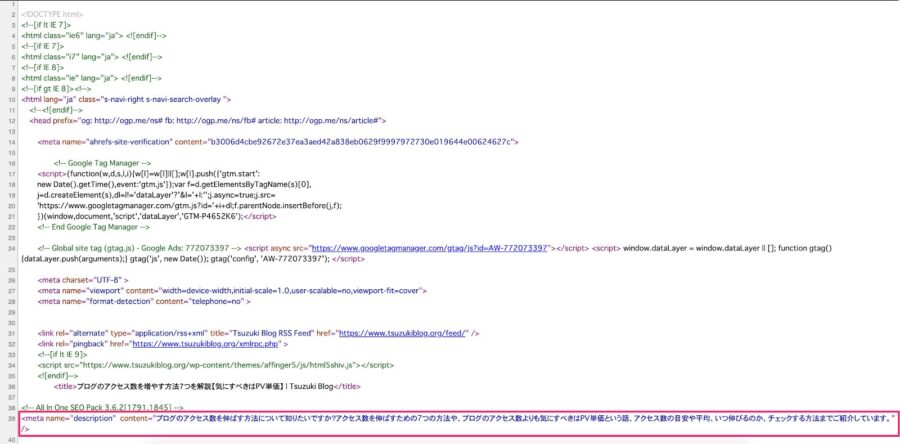The height and width of the screenshot is (444, 900).
Task: Click line number 39 in the gutter
Action: point(13,419)
